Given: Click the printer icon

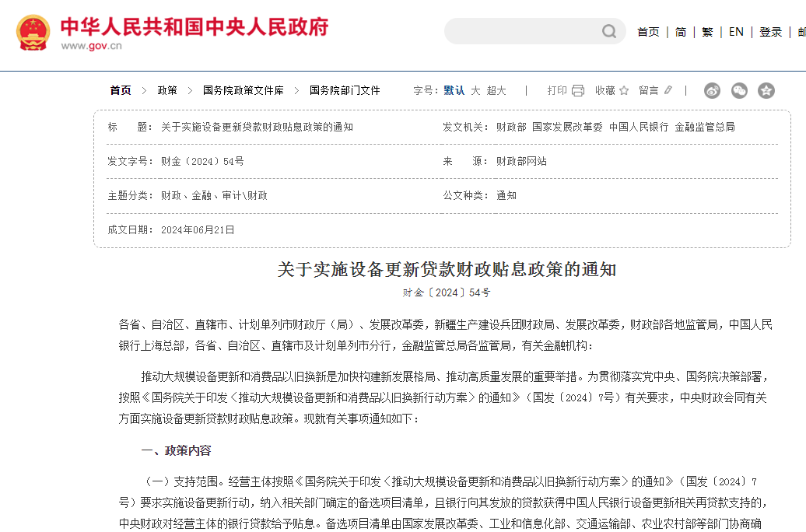Looking at the screenshot, I should [x=578, y=90].
